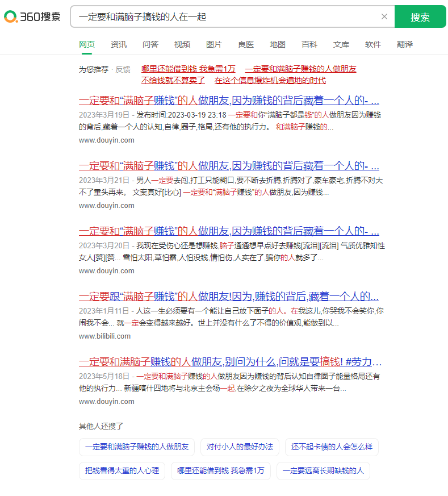This screenshot has width=448, height=496.
Task: Select the 网页 tab
Action: (87, 44)
